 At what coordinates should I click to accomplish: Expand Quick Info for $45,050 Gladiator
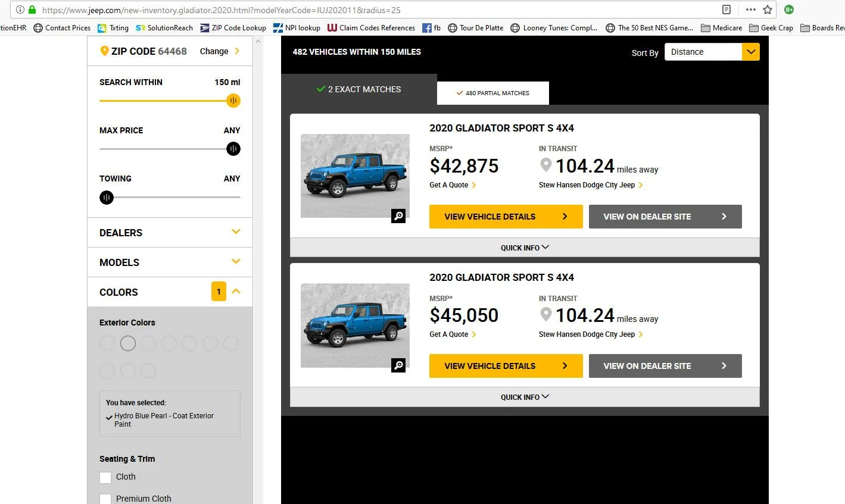tap(525, 397)
